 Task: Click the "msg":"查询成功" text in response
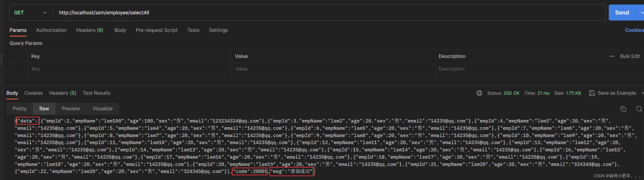292,171
